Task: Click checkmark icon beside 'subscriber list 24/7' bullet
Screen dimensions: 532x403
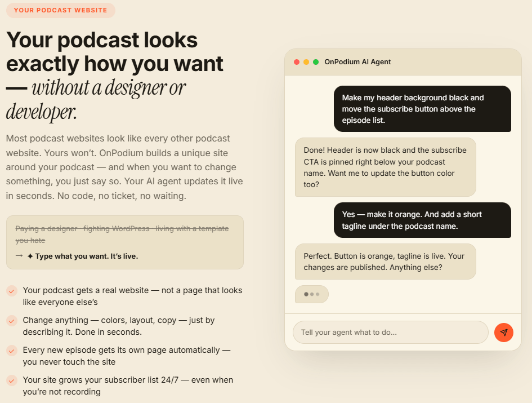Action: 11,380
